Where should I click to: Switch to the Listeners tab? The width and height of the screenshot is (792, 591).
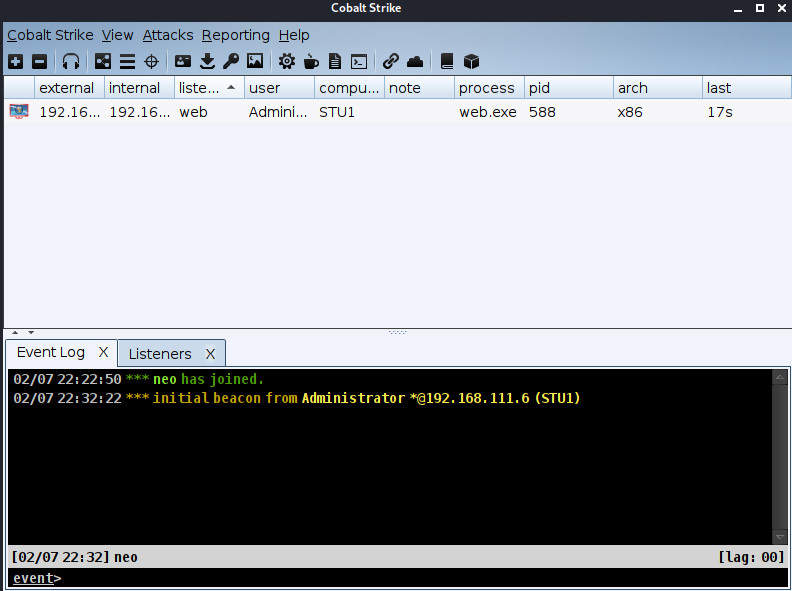point(160,354)
